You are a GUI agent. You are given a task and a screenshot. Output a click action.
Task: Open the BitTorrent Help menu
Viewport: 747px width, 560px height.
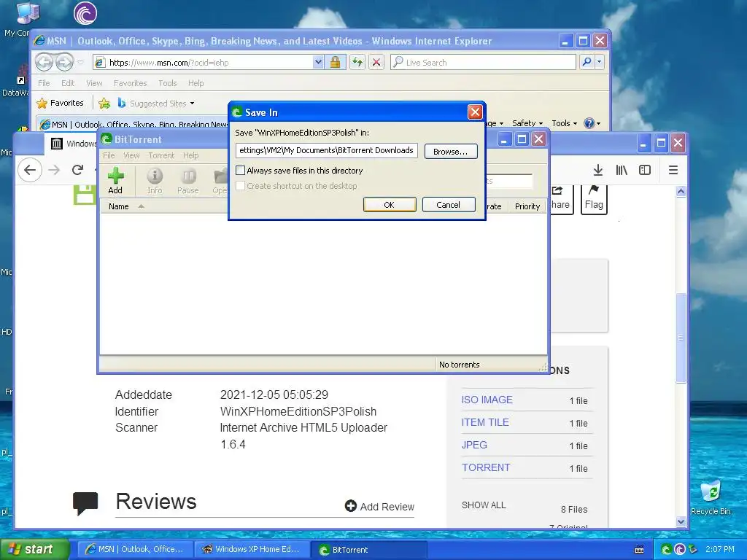pos(190,155)
